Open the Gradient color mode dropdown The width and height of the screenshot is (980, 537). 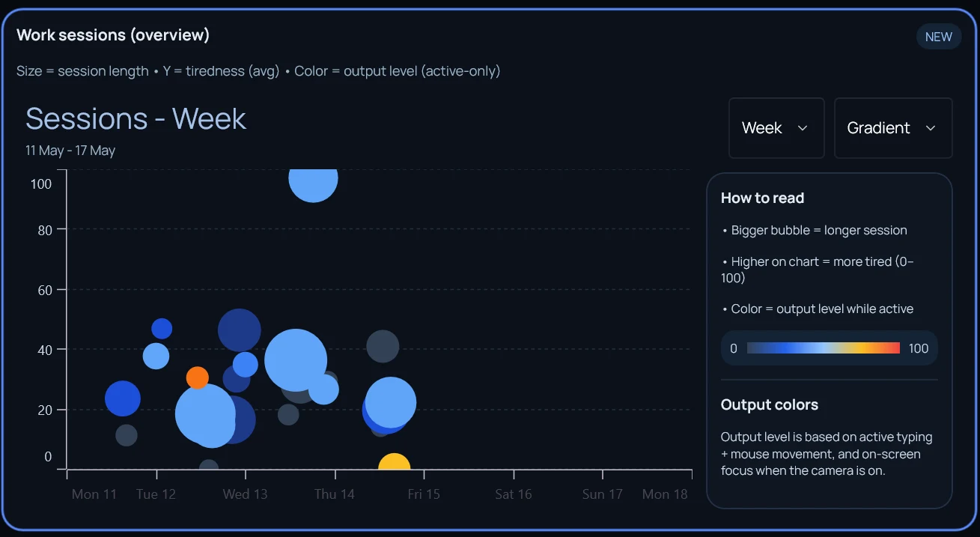pyautogui.click(x=893, y=128)
